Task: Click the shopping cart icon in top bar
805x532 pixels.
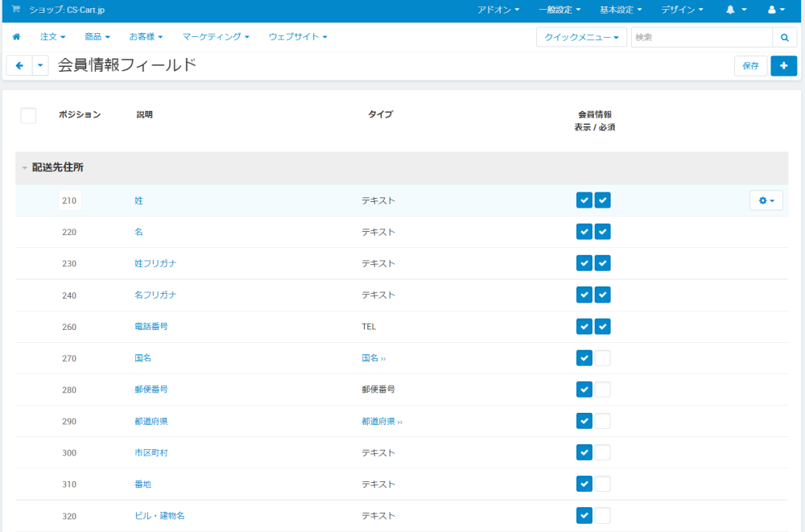Action: (16, 9)
